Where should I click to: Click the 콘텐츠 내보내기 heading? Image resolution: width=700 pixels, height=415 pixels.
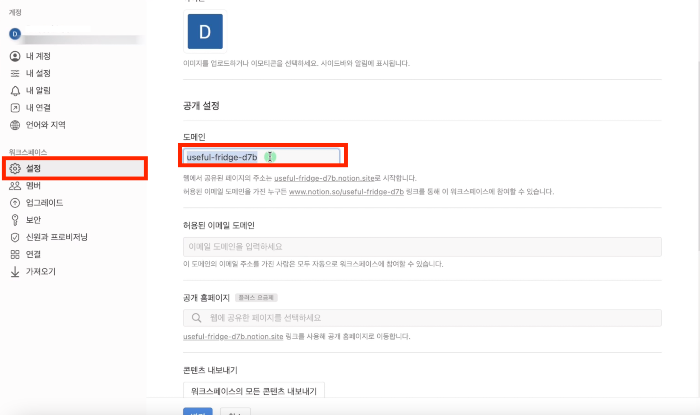tap(210, 370)
